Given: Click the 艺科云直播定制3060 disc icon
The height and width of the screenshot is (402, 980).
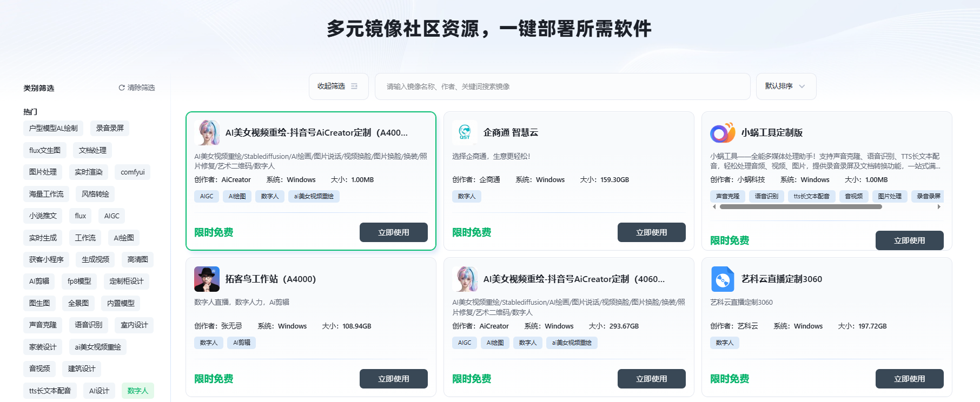Looking at the screenshot, I should (x=723, y=279).
